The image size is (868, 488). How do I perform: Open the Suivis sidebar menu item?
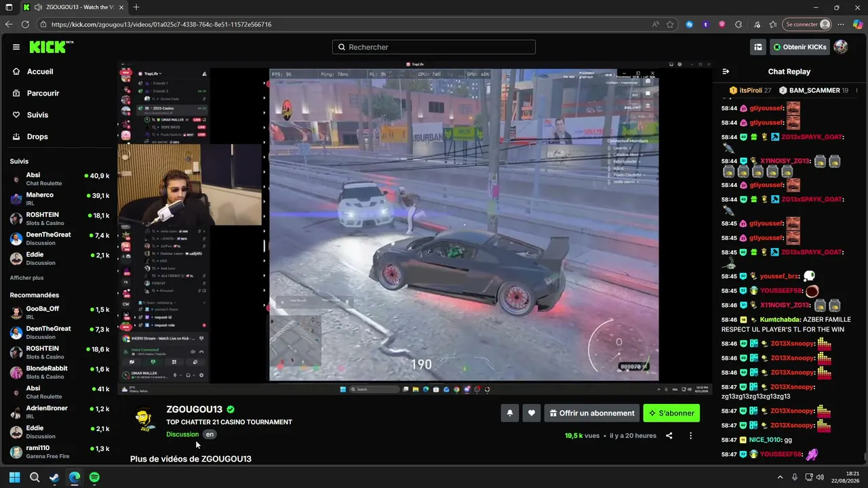(37, 115)
